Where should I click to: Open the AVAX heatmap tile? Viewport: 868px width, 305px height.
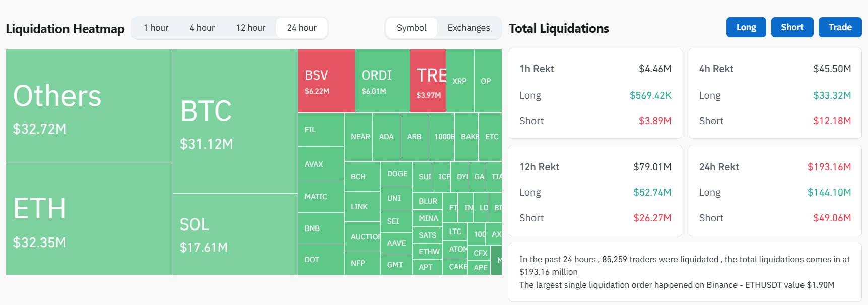[x=320, y=164]
